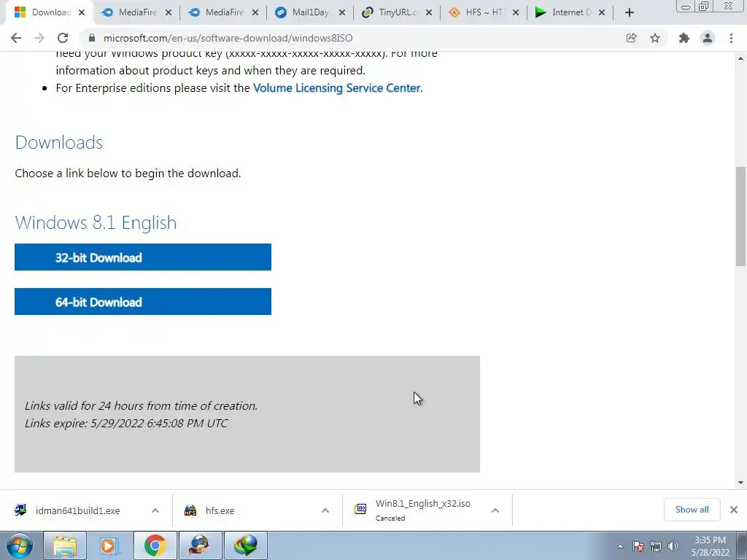Close the Mail1Day tab

(342, 13)
